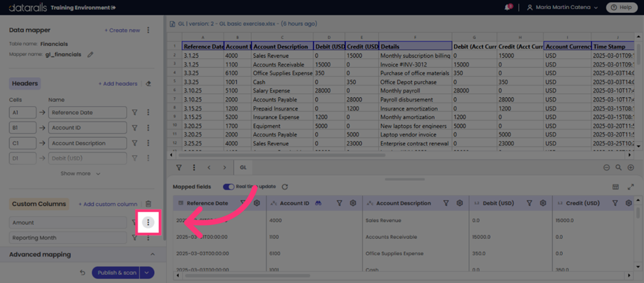
Task: Click the Reference Date name field
Action: pyautogui.click(x=87, y=112)
